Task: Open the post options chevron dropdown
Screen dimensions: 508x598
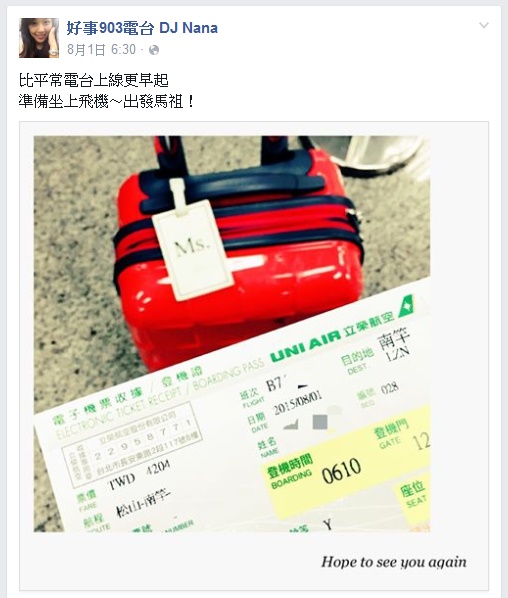Action: 484,26
